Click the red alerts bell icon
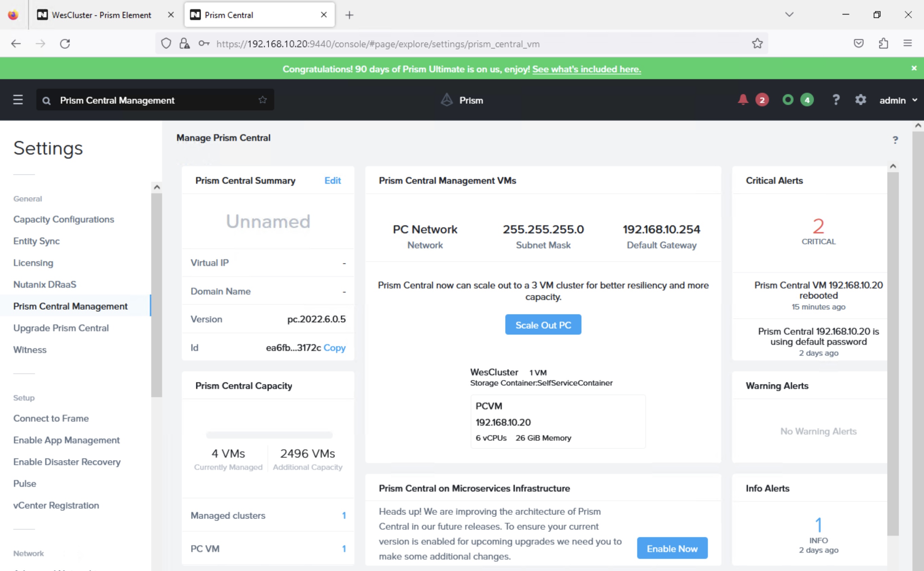 [x=743, y=100]
